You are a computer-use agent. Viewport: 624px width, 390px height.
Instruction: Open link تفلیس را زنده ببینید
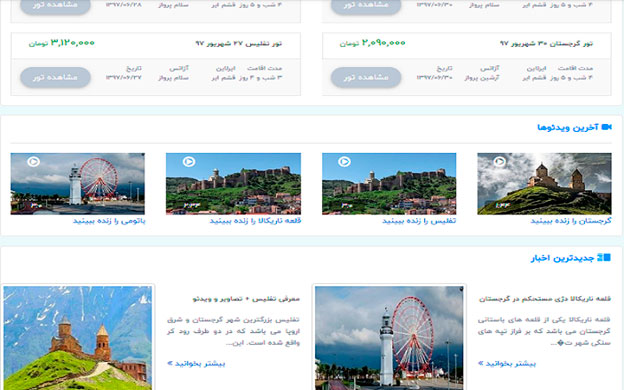(419, 221)
